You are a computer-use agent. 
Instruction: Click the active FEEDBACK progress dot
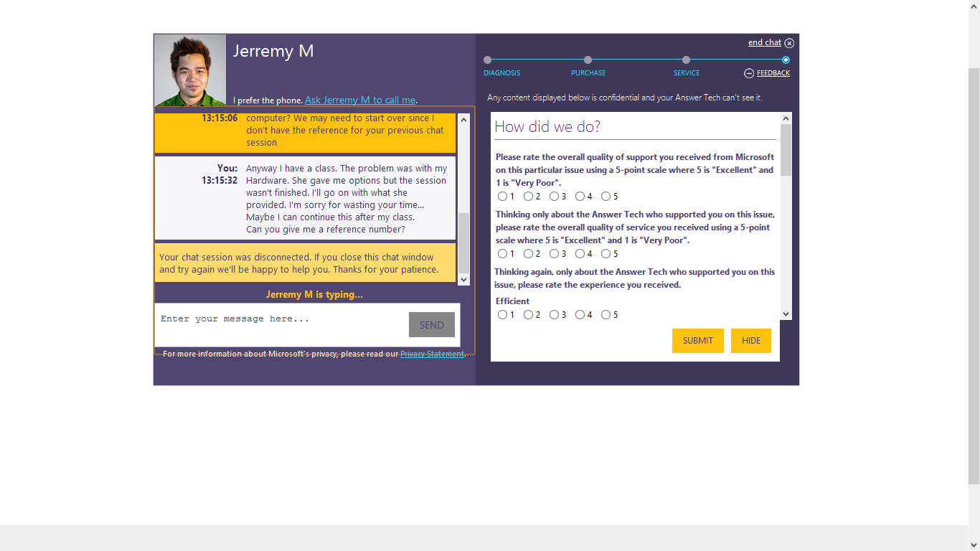click(x=786, y=60)
